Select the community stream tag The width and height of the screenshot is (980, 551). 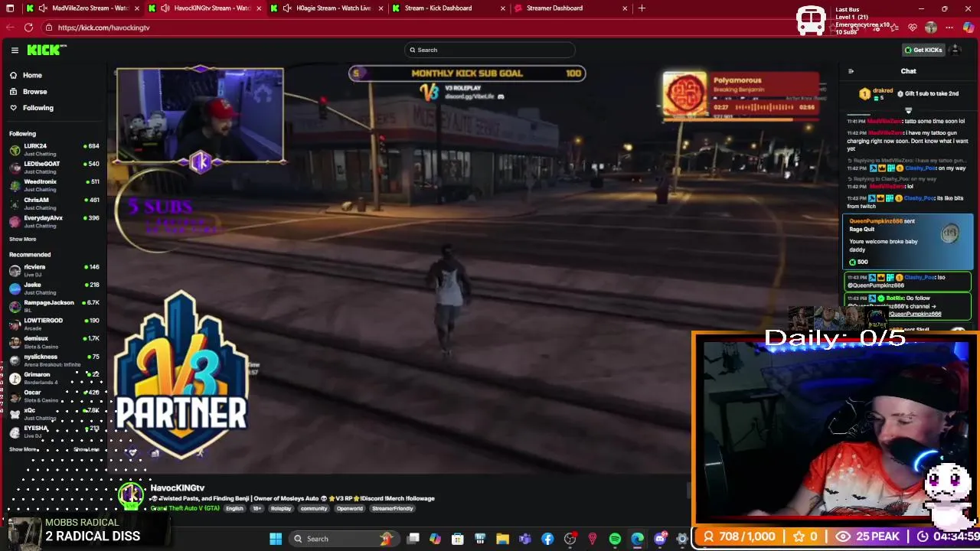[x=314, y=508]
